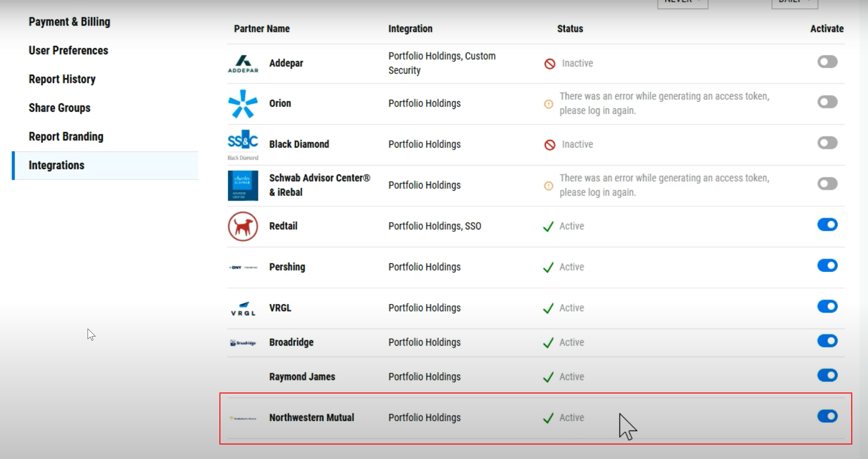
Task: Click the Black Diamond partner name
Action: (x=299, y=145)
